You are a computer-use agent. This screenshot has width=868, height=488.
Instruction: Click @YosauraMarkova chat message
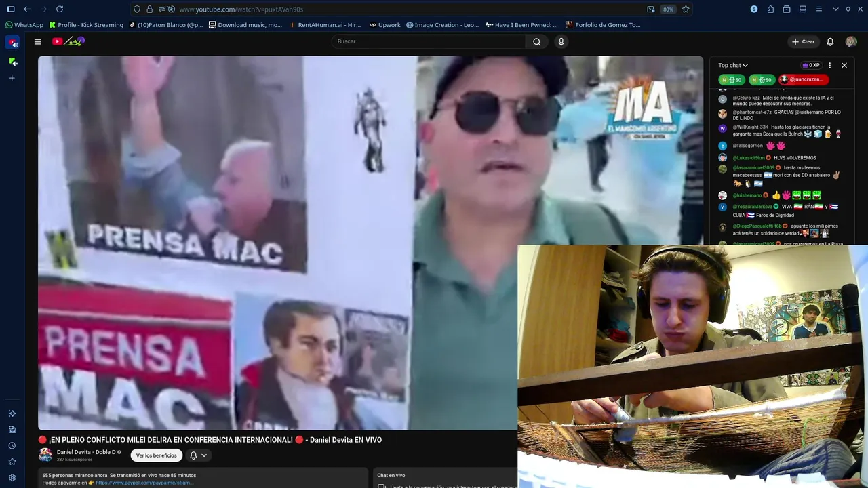pos(780,211)
